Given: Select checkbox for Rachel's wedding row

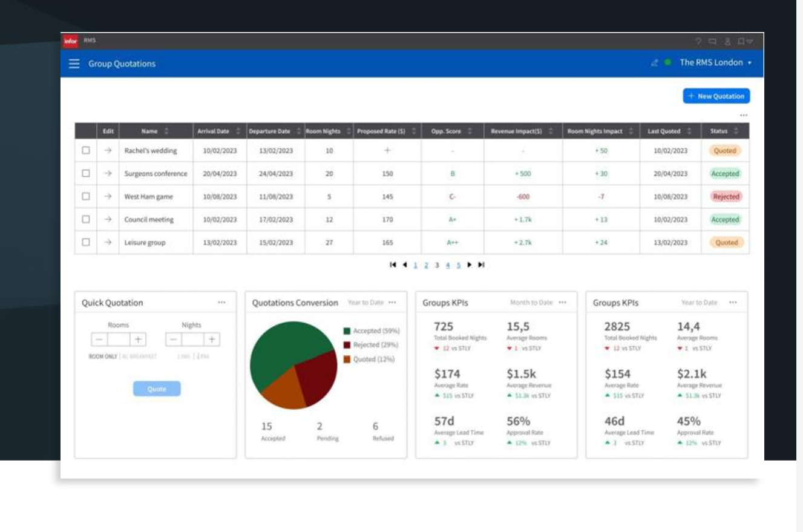Looking at the screenshot, I should pyautogui.click(x=86, y=151).
